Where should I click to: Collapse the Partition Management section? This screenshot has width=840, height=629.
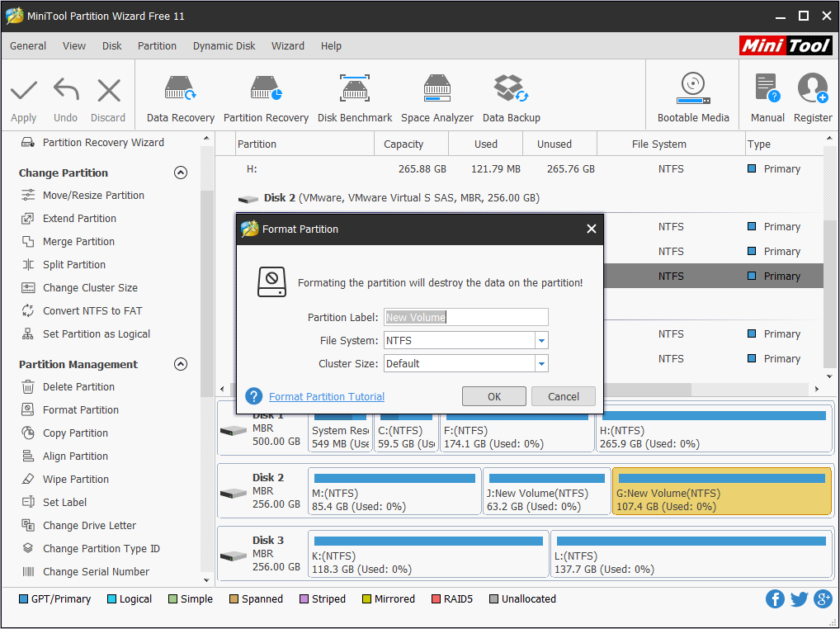pyautogui.click(x=181, y=364)
